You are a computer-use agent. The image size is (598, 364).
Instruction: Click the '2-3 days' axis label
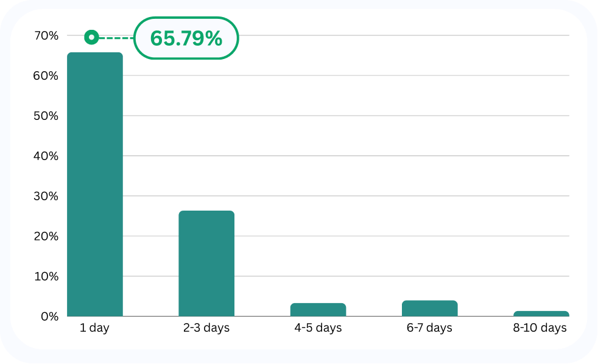[x=206, y=328]
